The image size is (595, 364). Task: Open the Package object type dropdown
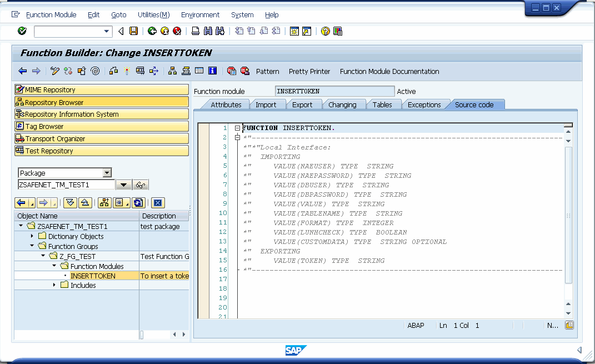pyautogui.click(x=107, y=173)
